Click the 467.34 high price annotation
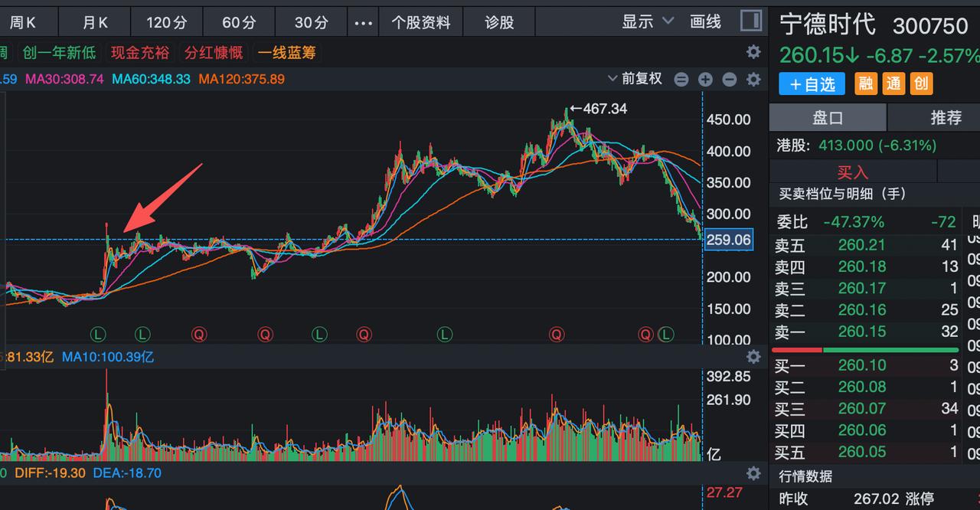The width and height of the screenshot is (980, 510). [x=598, y=109]
